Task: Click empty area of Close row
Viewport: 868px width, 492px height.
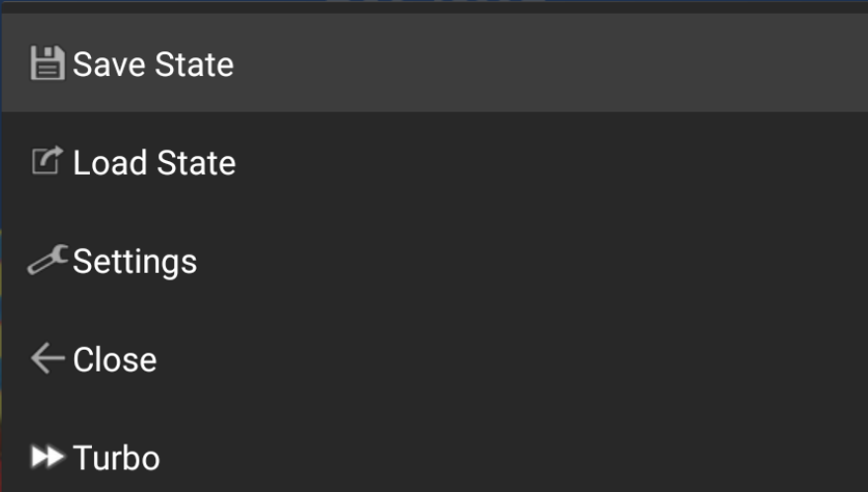Action: tap(554, 358)
